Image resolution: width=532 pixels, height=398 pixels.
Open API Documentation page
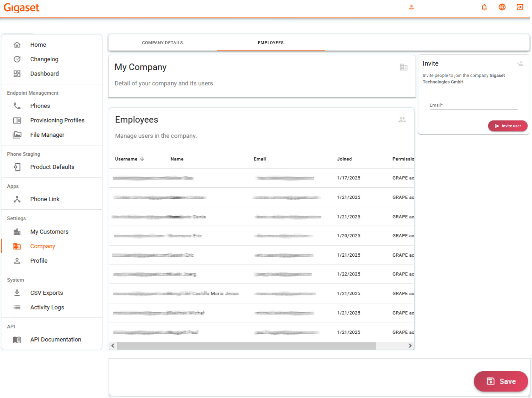pos(55,339)
